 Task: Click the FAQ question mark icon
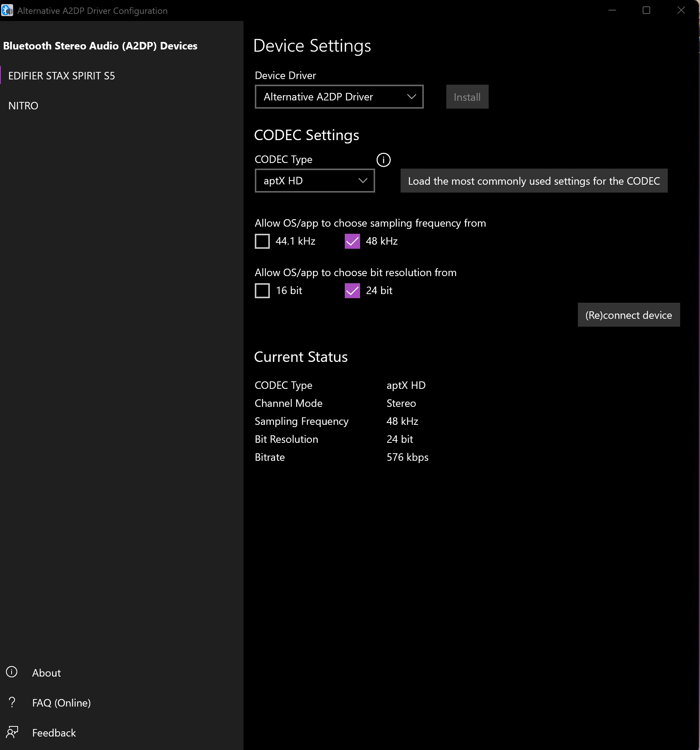[x=12, y=702]
